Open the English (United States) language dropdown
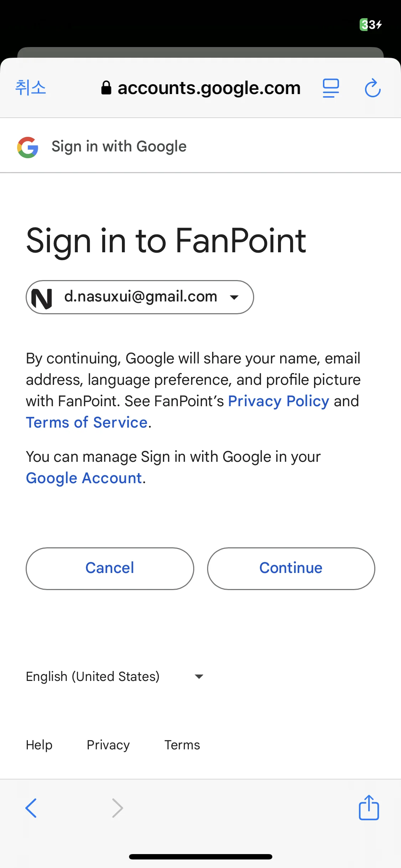This screenshot has height=868, width=401. pyautogui.click(x=115, y=676)
